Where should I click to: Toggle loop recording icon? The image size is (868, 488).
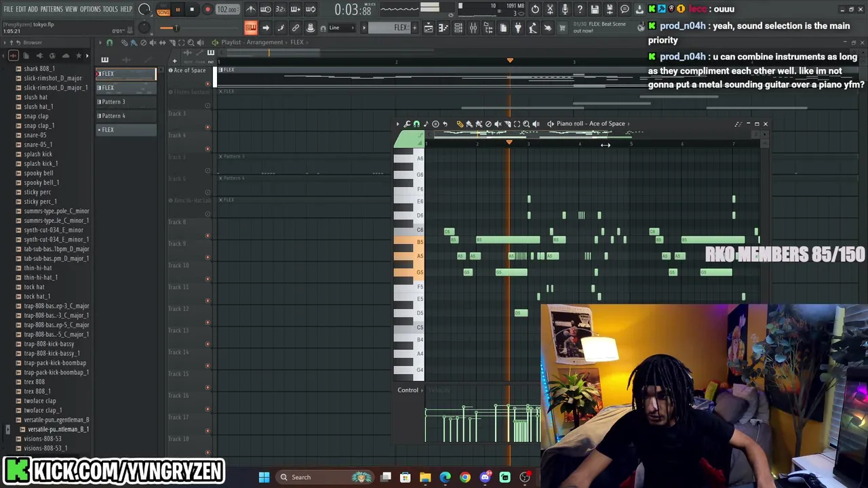click(x=310, y=9)
